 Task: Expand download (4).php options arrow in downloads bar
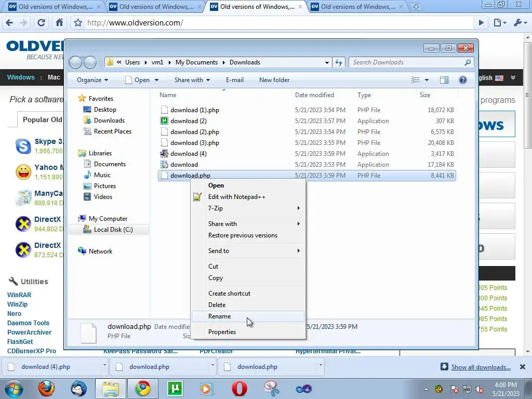[104, 365]
